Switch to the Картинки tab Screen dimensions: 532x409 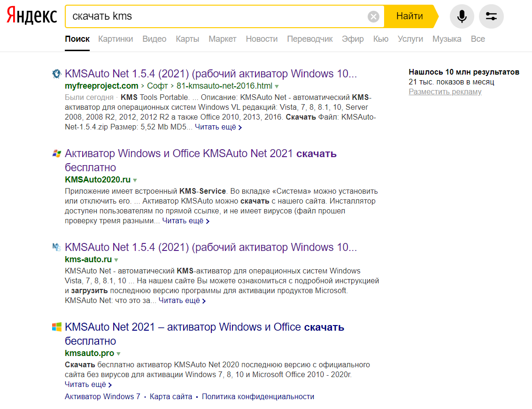point(116,39)
